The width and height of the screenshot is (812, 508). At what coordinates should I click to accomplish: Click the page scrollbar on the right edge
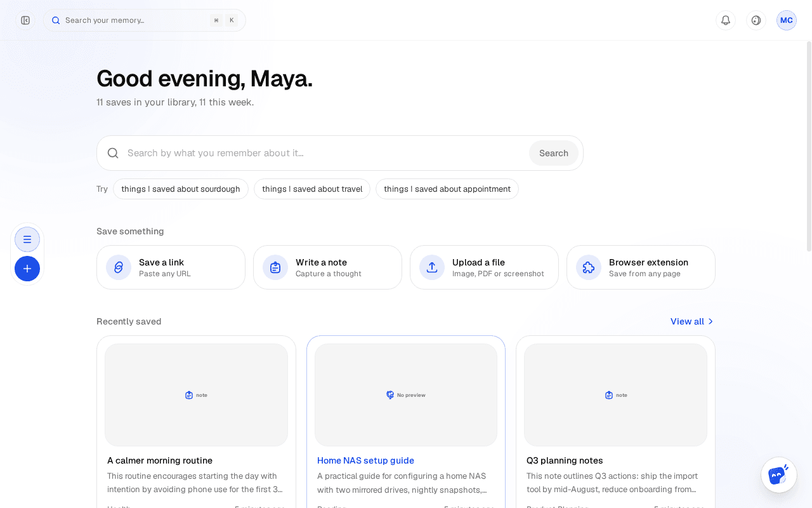pos(809,146)
